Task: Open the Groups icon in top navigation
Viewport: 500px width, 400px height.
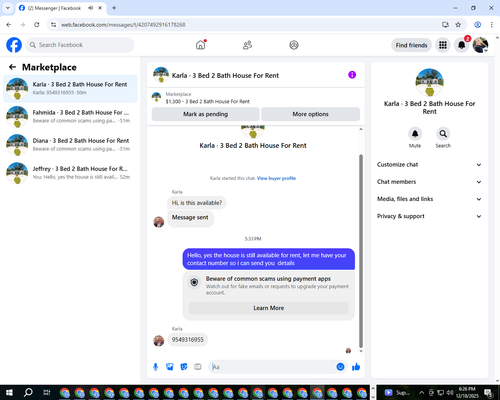Action: pos(294,45)
